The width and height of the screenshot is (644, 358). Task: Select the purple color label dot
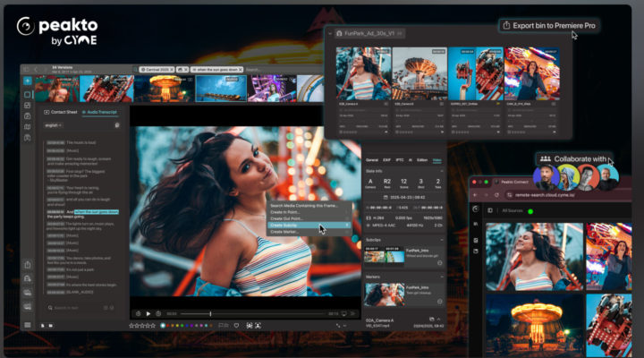[191, 326]
